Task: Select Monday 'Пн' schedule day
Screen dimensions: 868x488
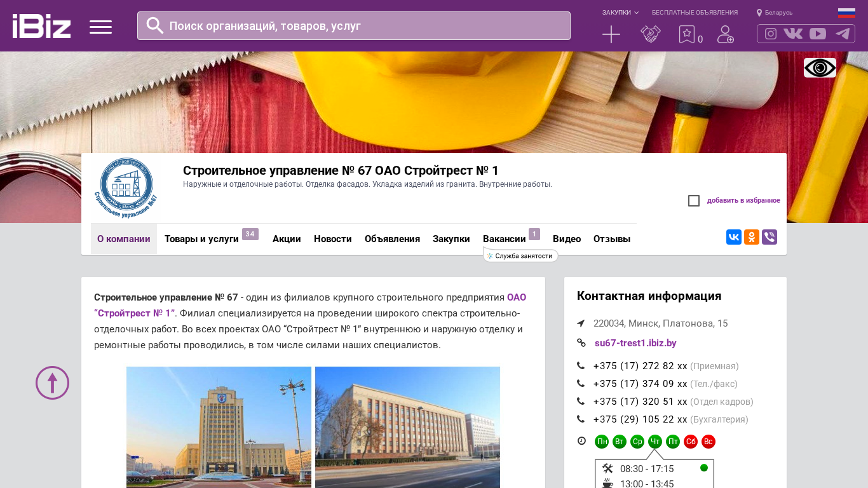Action: (x=602, y=442)
